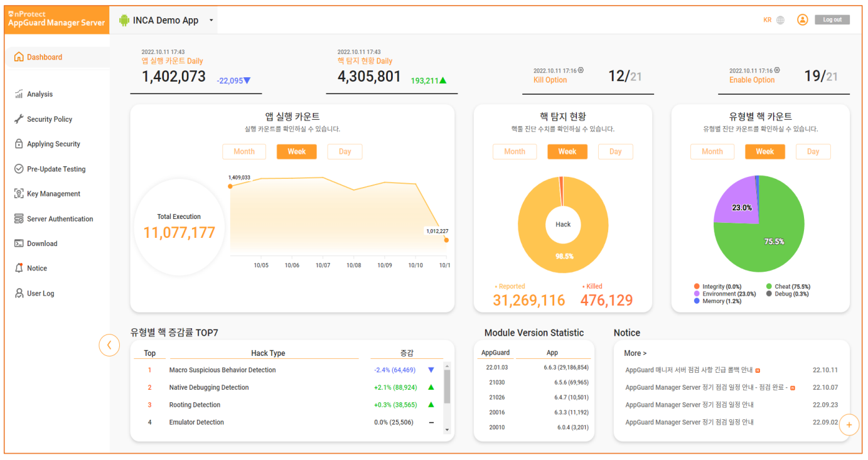Screen dimensions: 868x460
Task: Click the up arrow for Rooting Detection
Action: pos(431,405)
